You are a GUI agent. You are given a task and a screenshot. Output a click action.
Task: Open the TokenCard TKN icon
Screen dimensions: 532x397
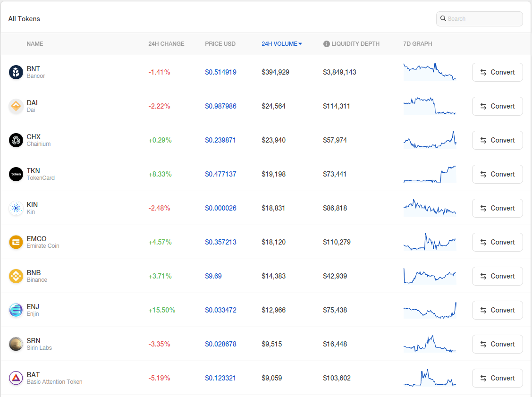(16, 174)
